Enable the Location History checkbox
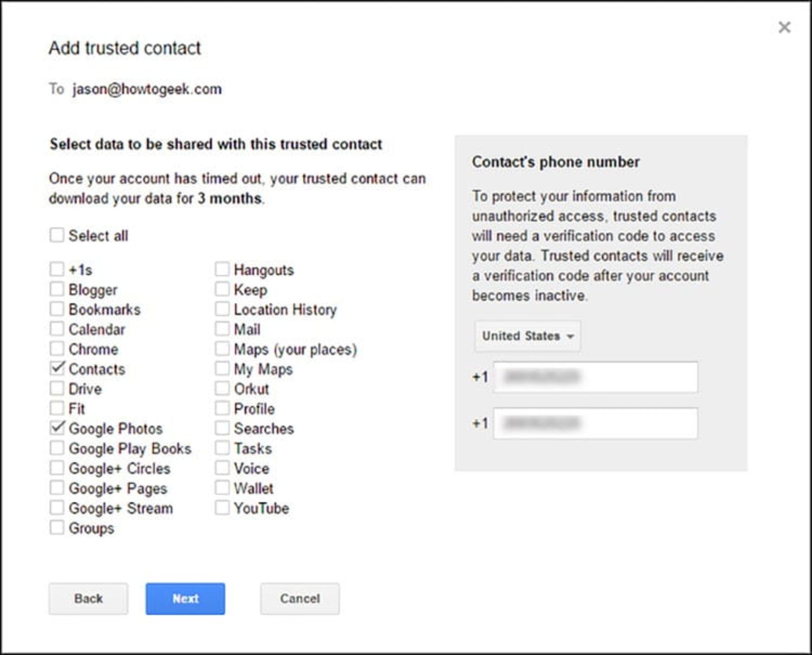Image resolution: width=812 pixels, height=655 pixels. pos(222,309)
